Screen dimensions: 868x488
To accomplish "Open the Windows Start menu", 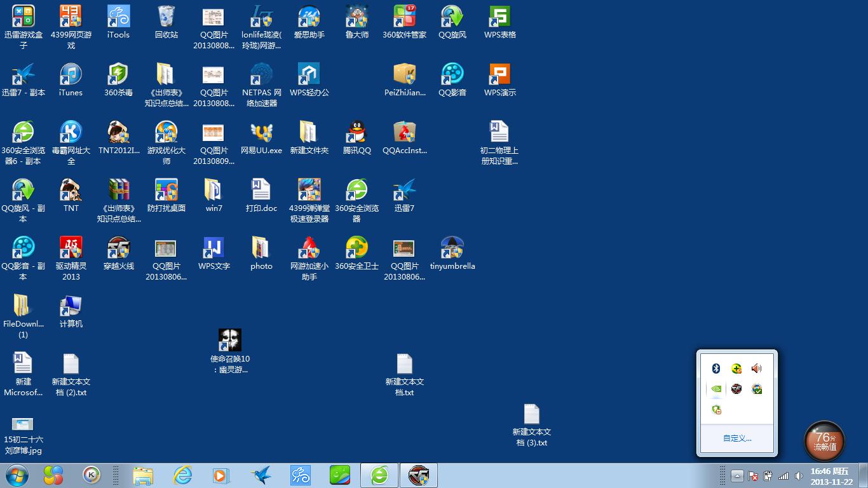I will click(17, 475).
